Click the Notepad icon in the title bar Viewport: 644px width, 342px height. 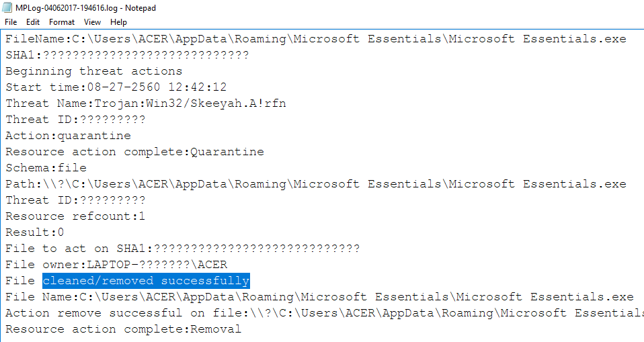coord(7,7)
